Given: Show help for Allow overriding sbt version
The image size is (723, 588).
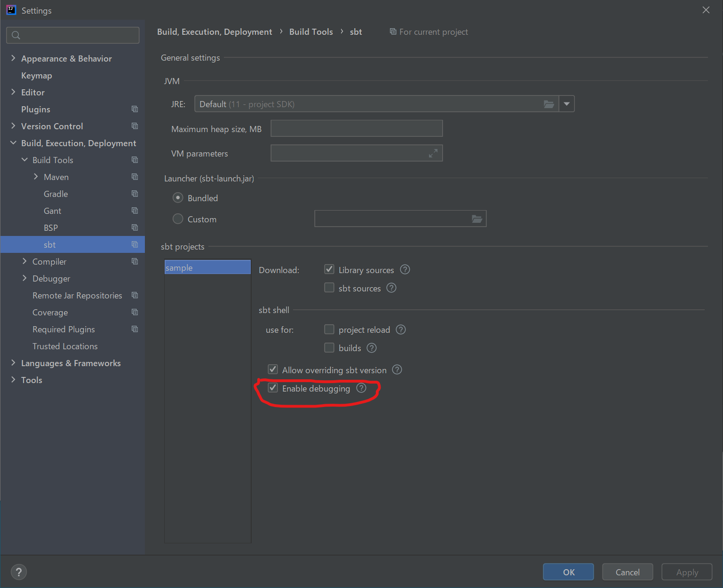Looking at the screenshot, I should point(397,369).
